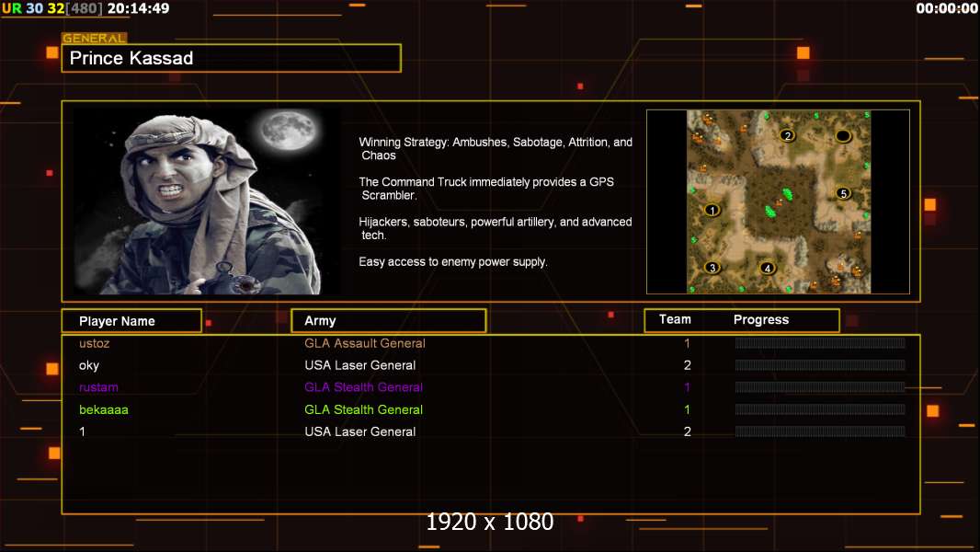
Task: Click start position 4 marker on map
Action: click(x=768, y=269)
